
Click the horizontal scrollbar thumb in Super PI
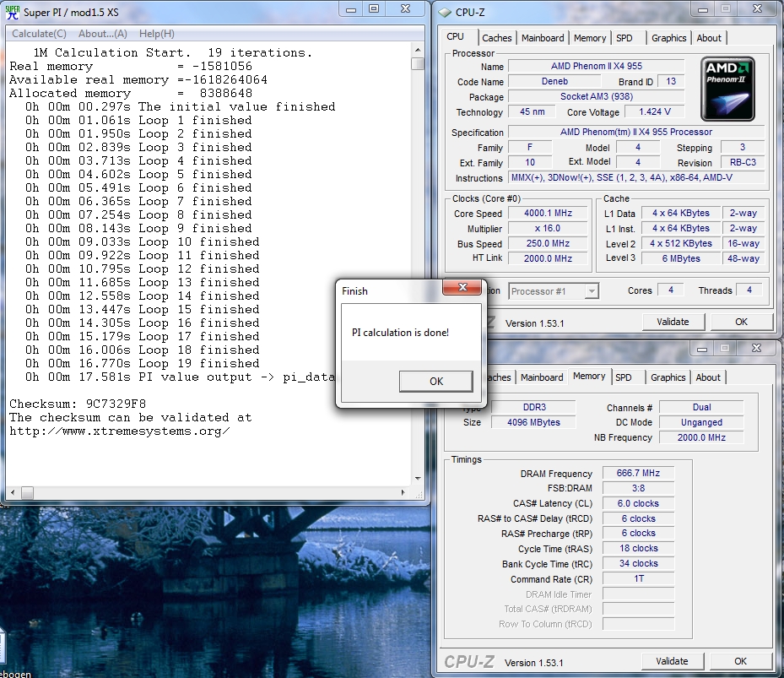tap(27, 493)
